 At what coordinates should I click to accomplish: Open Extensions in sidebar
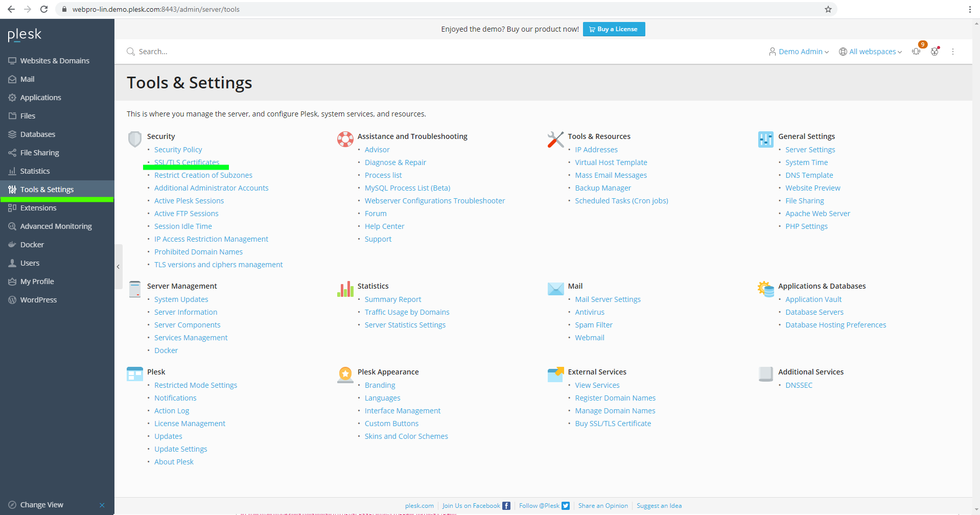[x=57, y=208]
